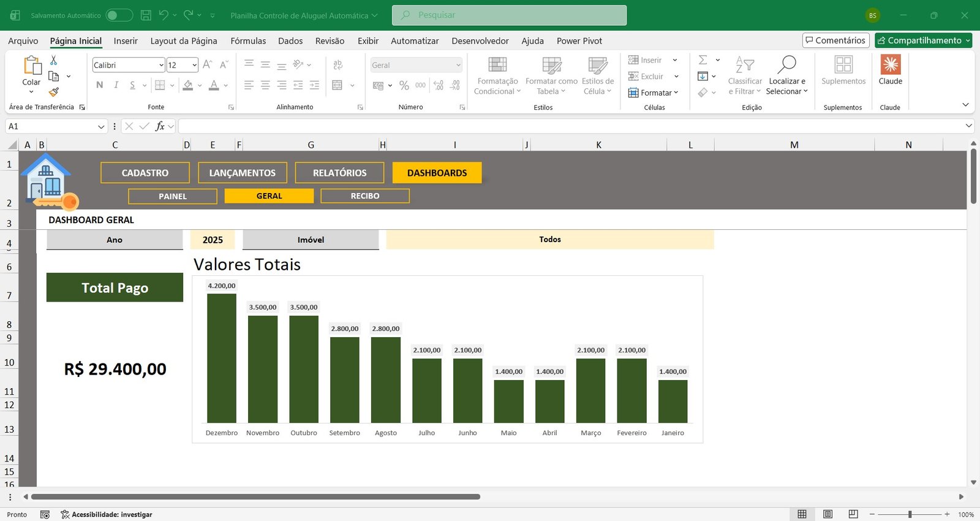Switch to the Inserir ribbon tab

click(x=126, y=40)
